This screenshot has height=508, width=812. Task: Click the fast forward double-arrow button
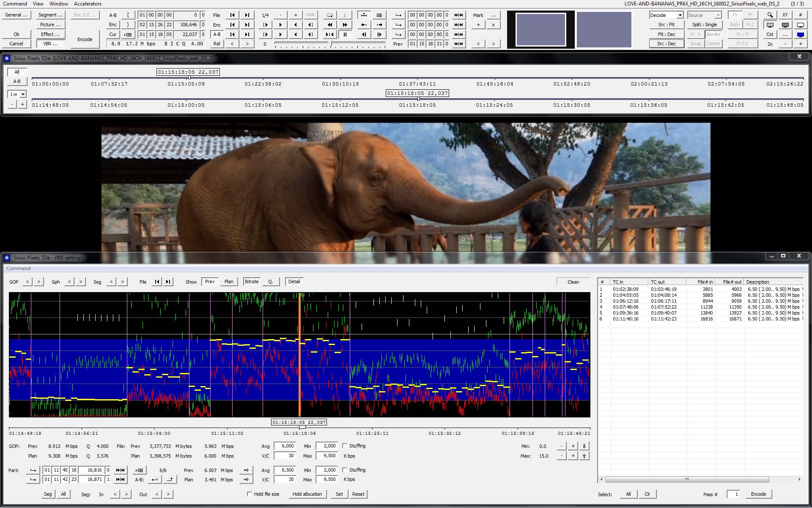[x=345, y=25]
